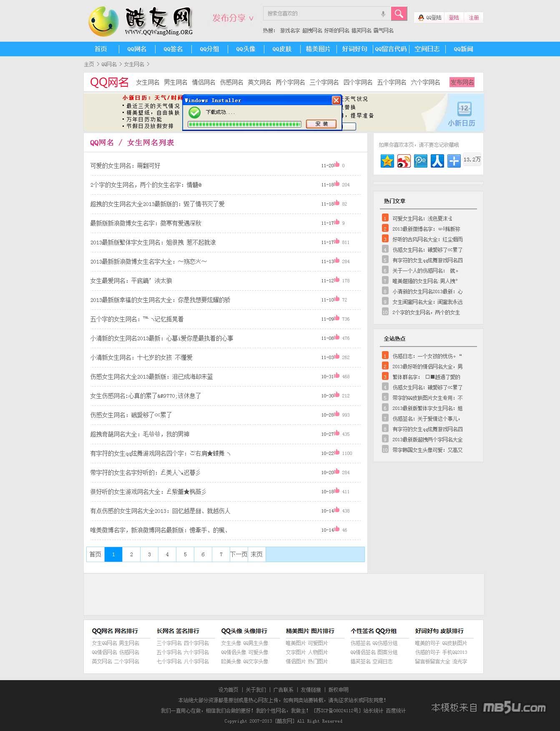Click the QQ登陆 login button
Viewport: 560px width, 731px height.
click(x=429, y=18)
